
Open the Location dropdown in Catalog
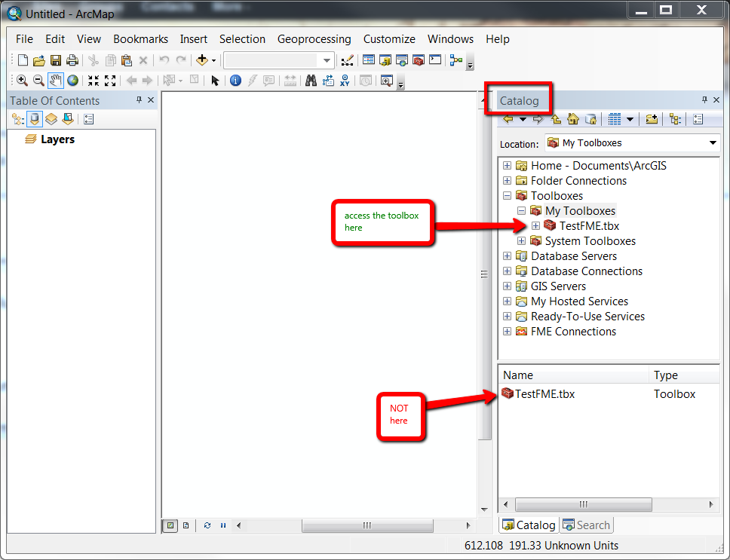click(x=712, y=142)
